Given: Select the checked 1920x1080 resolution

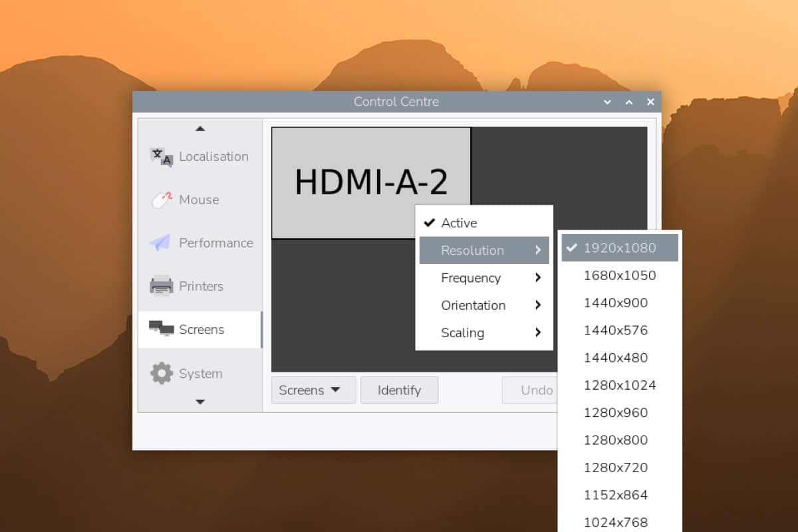Looking at the screenshot, I should tap(619, 248).
